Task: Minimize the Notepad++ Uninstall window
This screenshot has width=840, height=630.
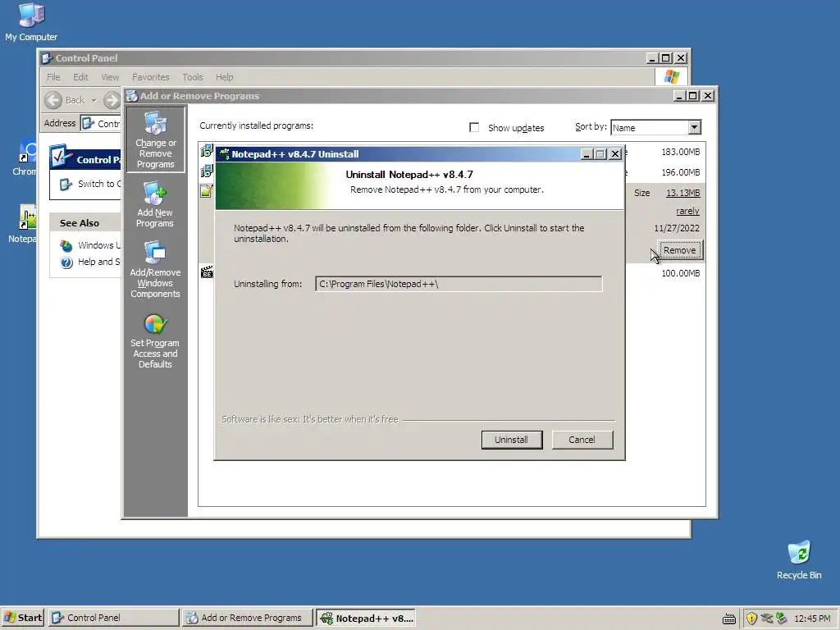Action: 587,154
